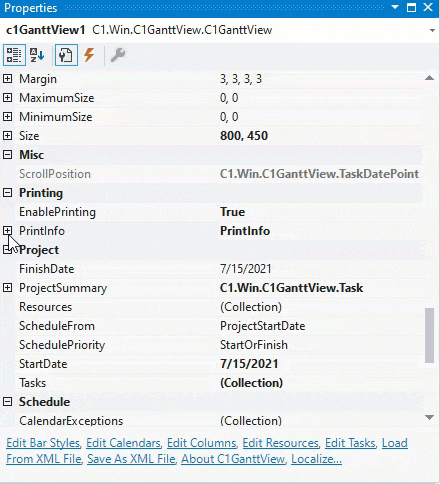Switch to Categorized view icon

[14, 55]
